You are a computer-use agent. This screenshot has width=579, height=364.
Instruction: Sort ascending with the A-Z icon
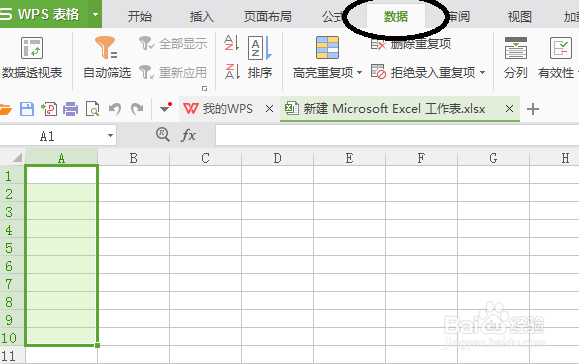click(232, 42)
